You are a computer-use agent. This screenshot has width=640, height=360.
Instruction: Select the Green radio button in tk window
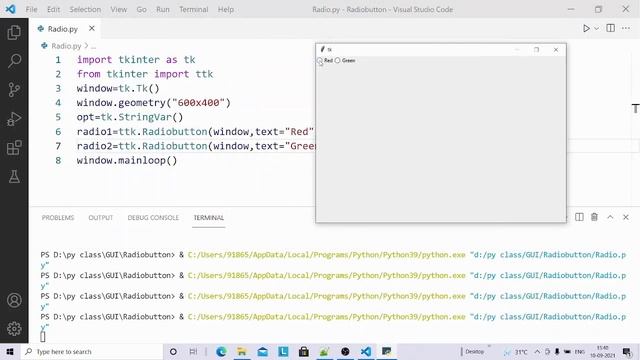tap(345, 60)
